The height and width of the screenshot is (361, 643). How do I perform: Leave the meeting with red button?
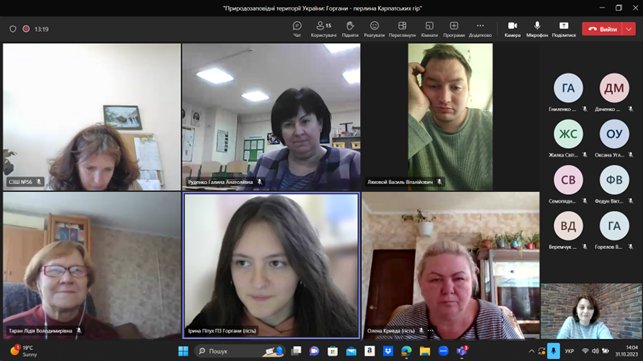coord(602,29)
